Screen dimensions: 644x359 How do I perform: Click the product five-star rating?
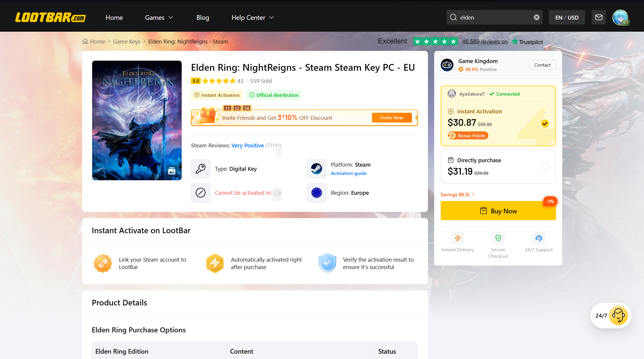tap(219, 81)
